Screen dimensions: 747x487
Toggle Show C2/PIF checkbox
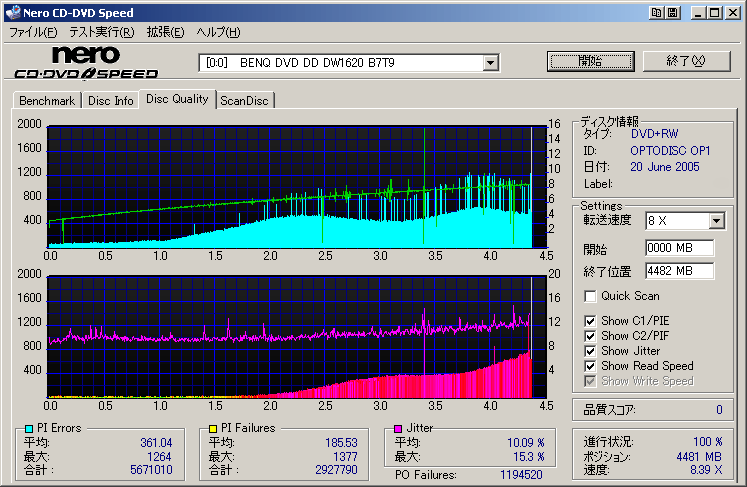(590, 336)
